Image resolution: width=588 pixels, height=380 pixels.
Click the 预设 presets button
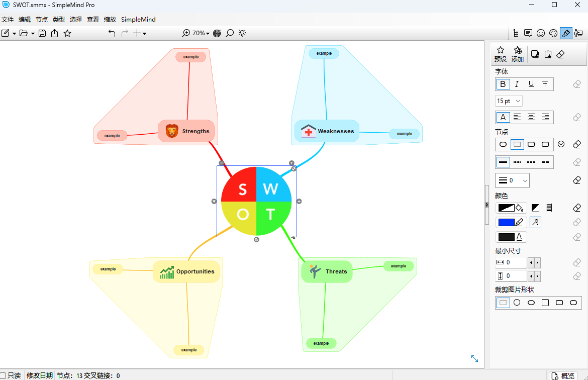[501, 54]
